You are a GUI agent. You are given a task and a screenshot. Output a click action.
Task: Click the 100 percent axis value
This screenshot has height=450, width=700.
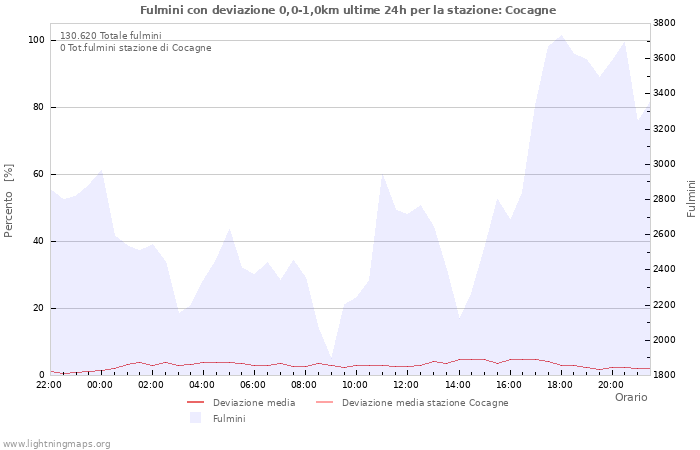click(37, 40)
